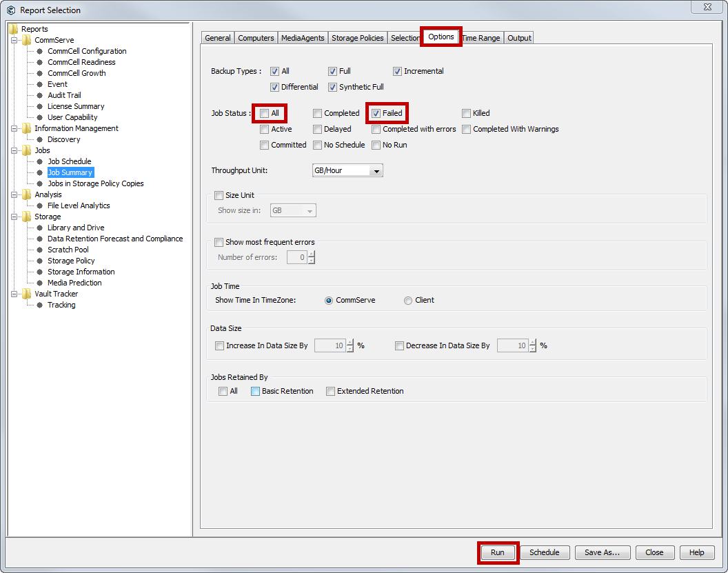This screenshot has width=728, height=573.
Task: Open the MediaAgents tab
Action: pos(303,38)
